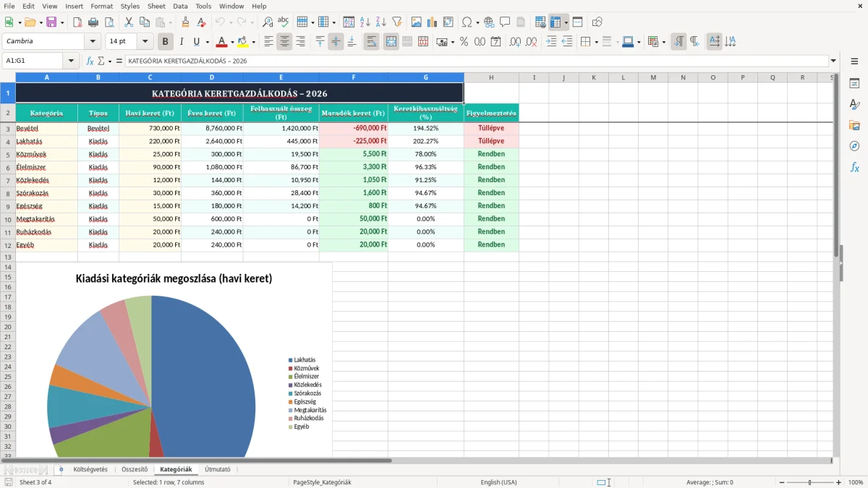
Task: Click the Font Color red swatch
Action: (x=221, y=42)
